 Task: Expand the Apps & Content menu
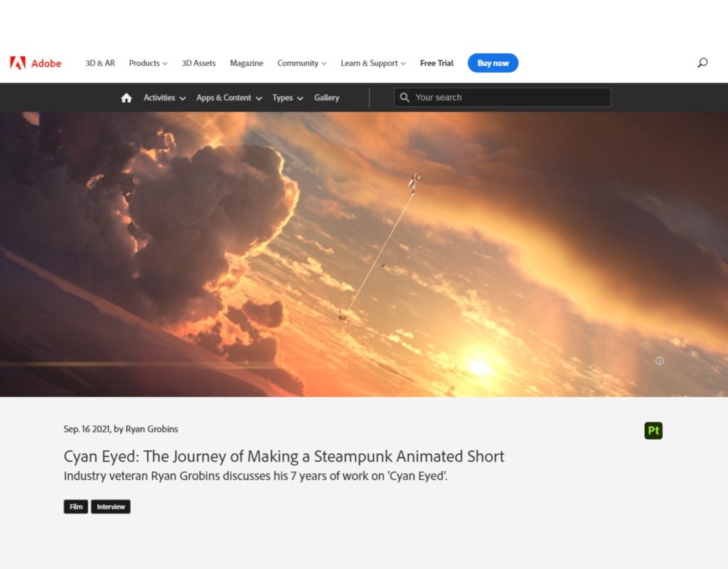coord(230,97)
